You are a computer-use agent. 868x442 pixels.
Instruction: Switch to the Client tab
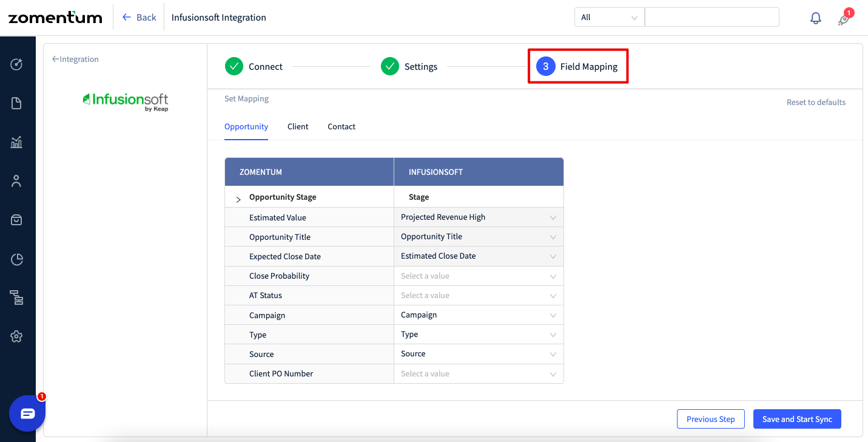click(298, 126)
